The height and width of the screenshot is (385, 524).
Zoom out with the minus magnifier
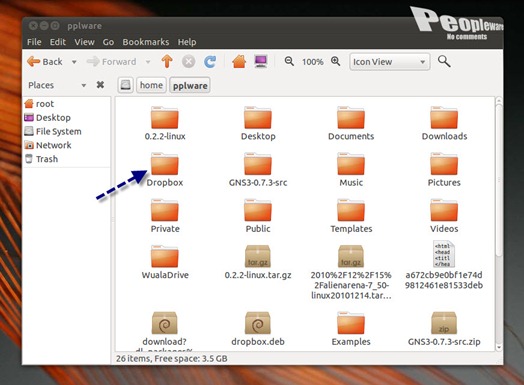[x=289, y=61]
